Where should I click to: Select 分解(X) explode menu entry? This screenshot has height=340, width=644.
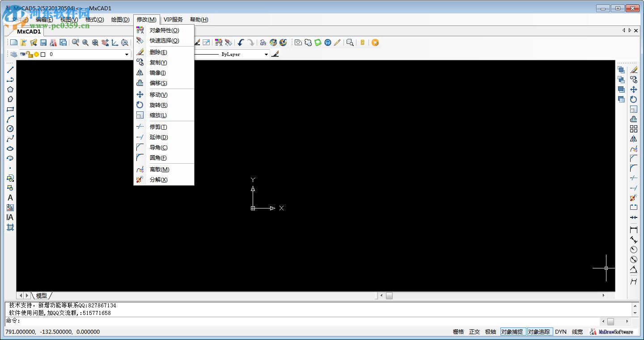click(164, 180)
